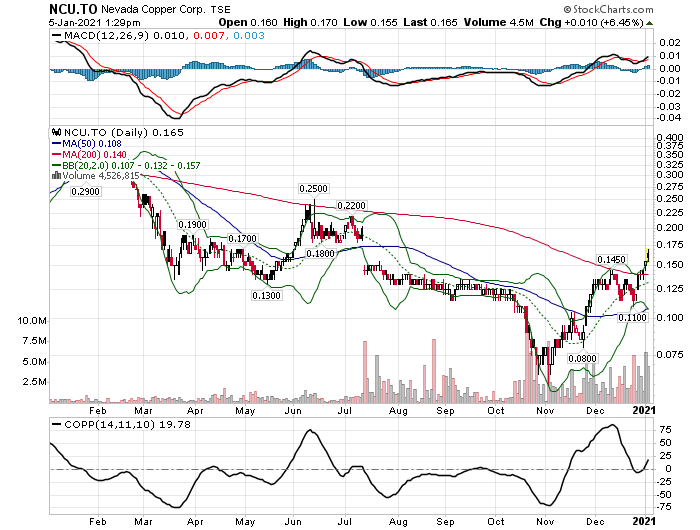Click the 0.200 price axis label
This screenshot has height=530, width=700.
pyautogui.click(x=670, y=228)
